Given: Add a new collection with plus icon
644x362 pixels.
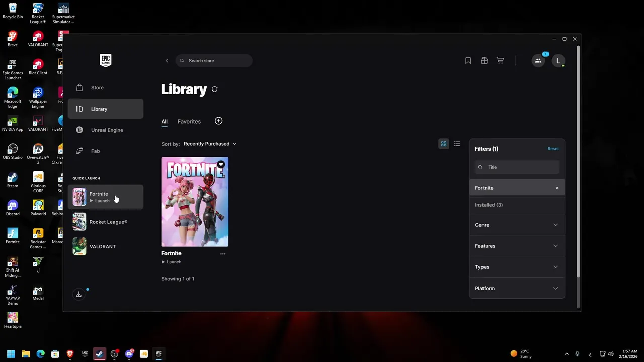Looking at the screenshot, I should (x=218, y=121).
